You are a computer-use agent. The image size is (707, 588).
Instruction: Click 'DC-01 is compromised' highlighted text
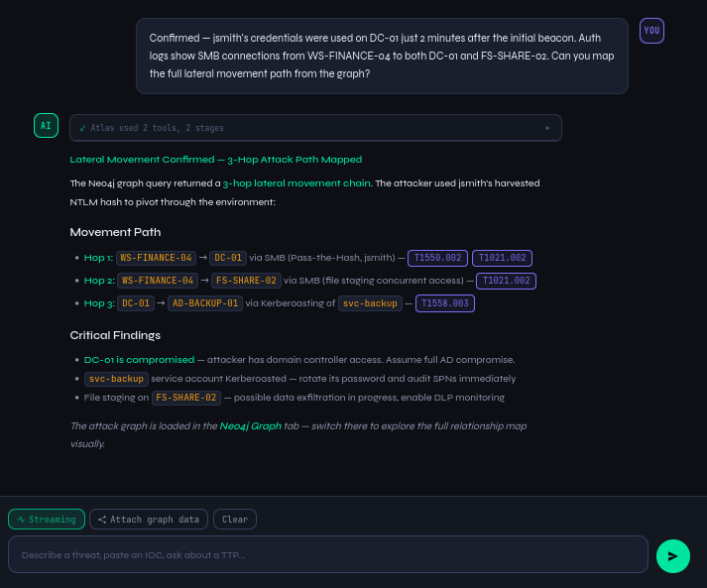140,360
